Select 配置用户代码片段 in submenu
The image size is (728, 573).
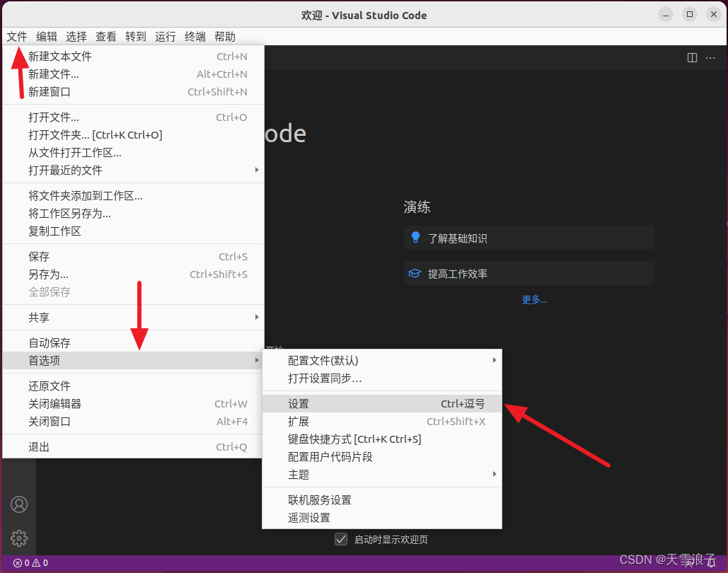(382, 456)
